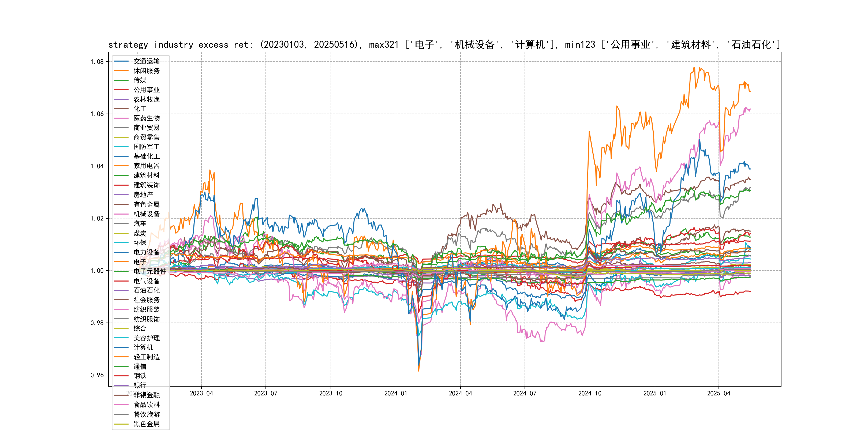The image size is (868, 434).
Task: Click the 2023-07 x-axis tick label
Action: (x=265, y=393)
